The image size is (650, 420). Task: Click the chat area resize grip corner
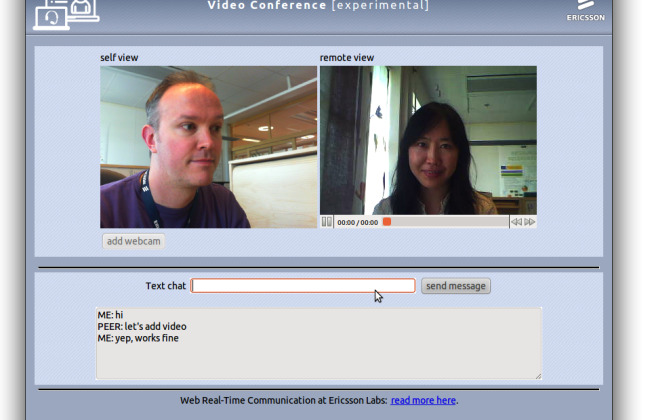click(x=538, y=376)
